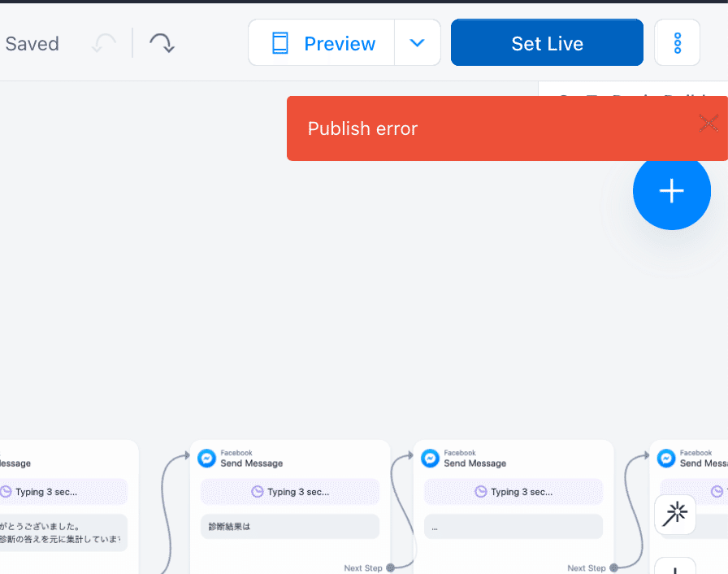The height and width of the screenshot is (574, 728).
Task: Click the phone icon inside the Preview button
Action: pos(279,42)
